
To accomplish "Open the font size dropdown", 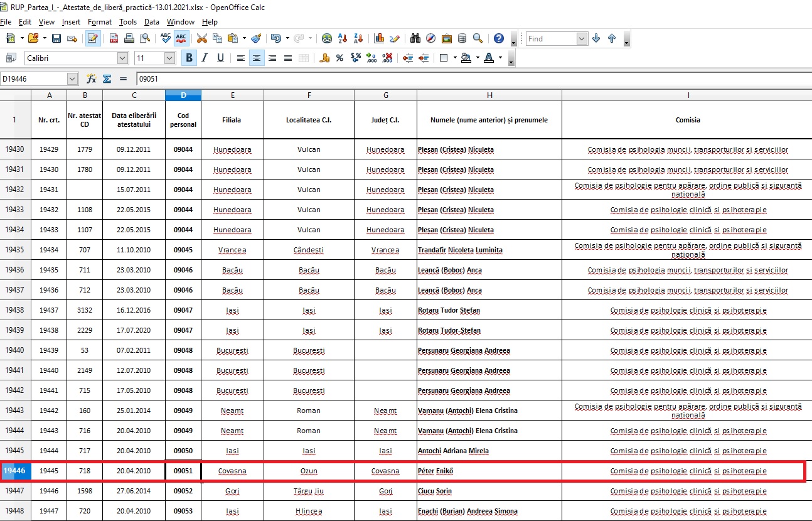I will tap(169, 58).
